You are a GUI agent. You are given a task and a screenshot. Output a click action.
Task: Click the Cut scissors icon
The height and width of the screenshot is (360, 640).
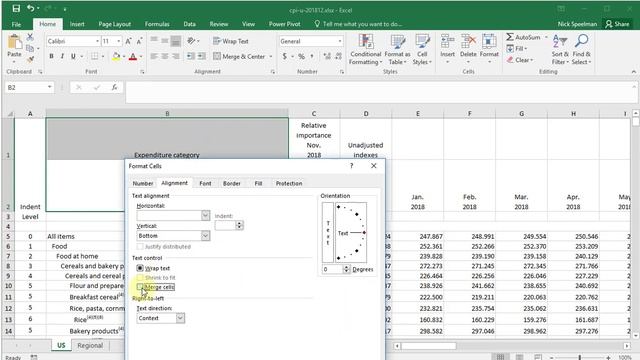click(30, 37)
